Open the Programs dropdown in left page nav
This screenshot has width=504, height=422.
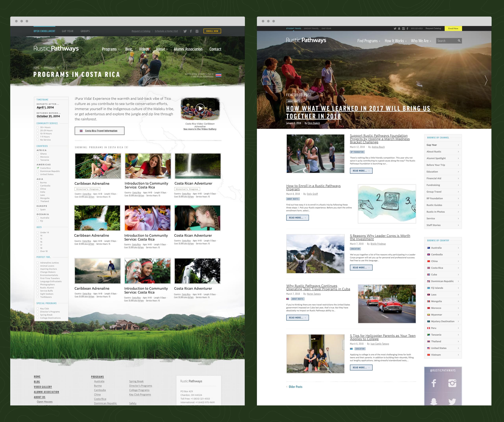(x=110, y=49)
